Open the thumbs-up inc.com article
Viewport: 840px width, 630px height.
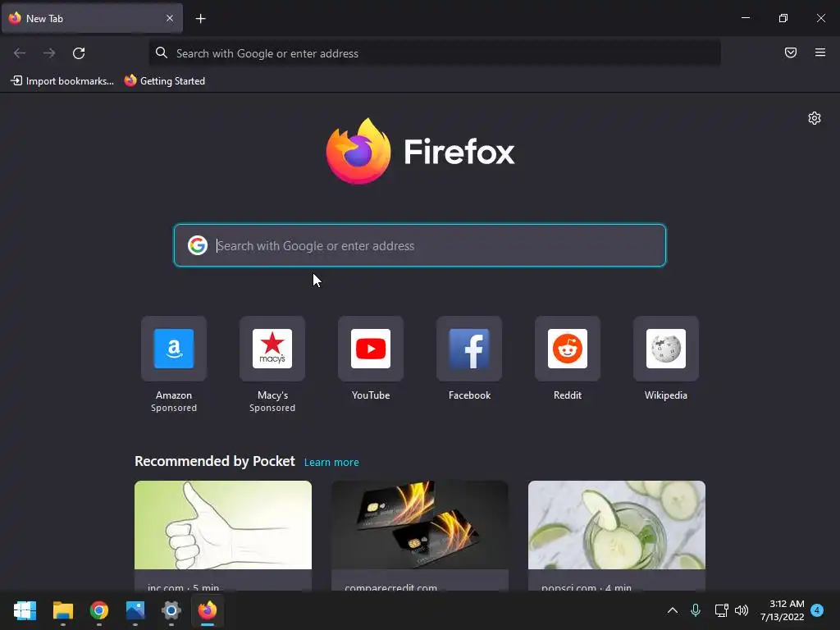[x=223, y=536]
